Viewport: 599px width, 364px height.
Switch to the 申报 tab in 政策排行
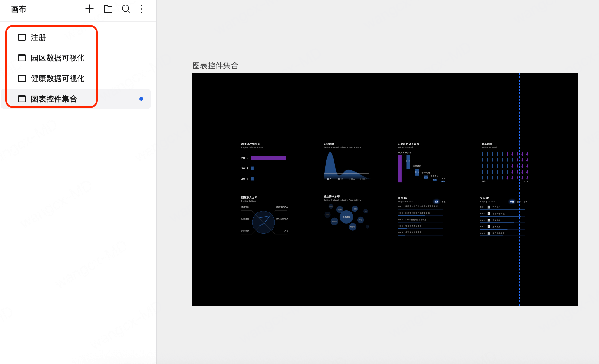coord(443,202)
